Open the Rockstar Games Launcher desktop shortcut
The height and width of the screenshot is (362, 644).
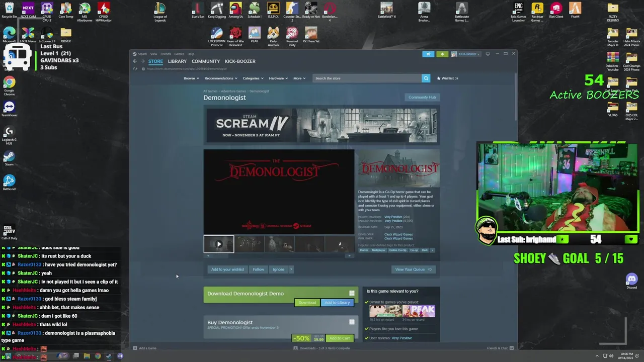(537, 12)
